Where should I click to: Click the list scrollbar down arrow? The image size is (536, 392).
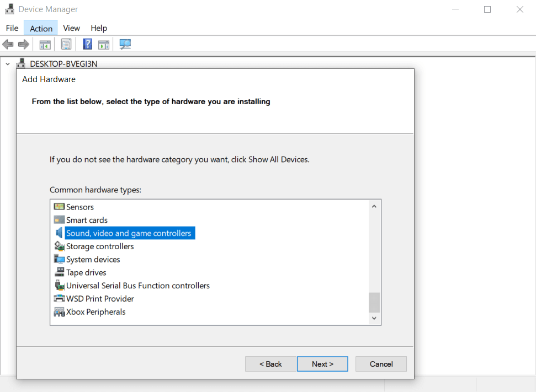pos(374,318)
